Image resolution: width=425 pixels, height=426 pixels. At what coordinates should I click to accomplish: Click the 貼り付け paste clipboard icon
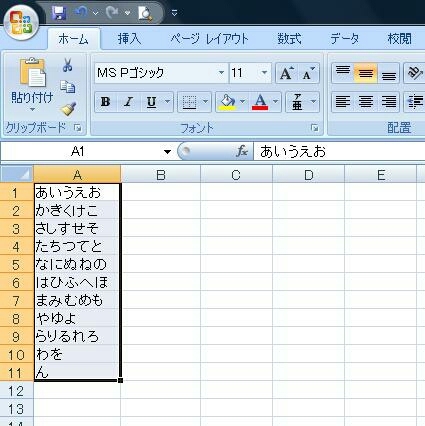click(x=32, y=72)
